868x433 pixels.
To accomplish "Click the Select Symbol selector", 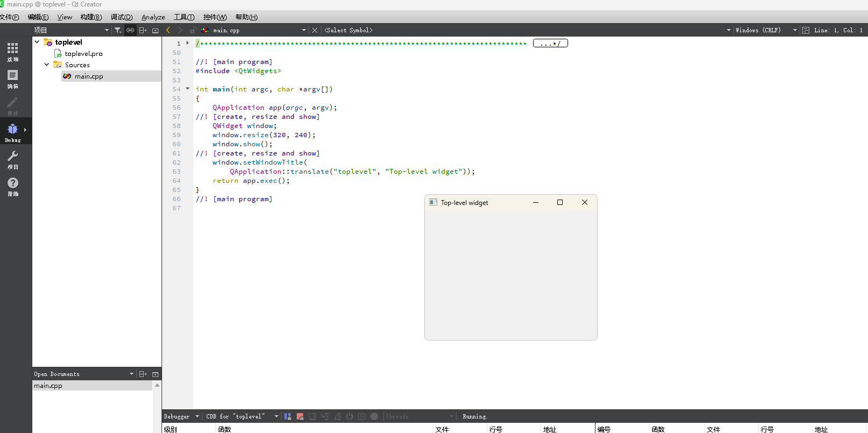I will pyautogui.click(x=348, y=30).
